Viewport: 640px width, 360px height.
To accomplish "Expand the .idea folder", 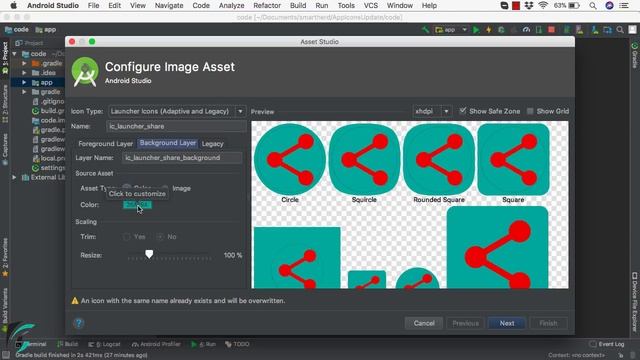I will [24, 73].
